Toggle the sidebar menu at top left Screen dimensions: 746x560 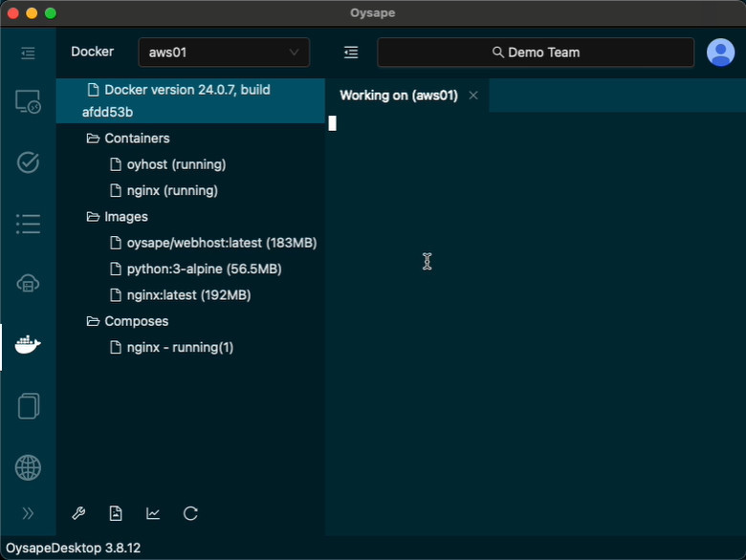(x=28, y=53)
